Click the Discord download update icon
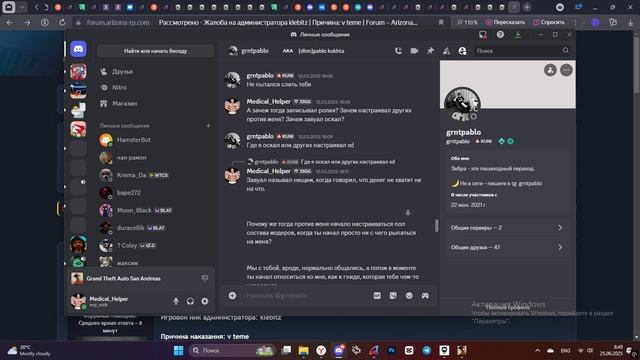640x360 pixels. [518, 35]
